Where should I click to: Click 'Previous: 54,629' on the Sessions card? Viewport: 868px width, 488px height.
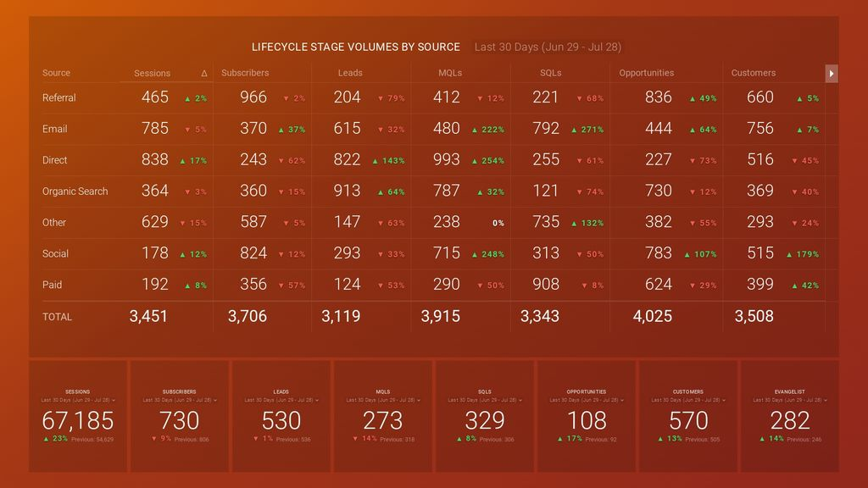pos(92,440)
